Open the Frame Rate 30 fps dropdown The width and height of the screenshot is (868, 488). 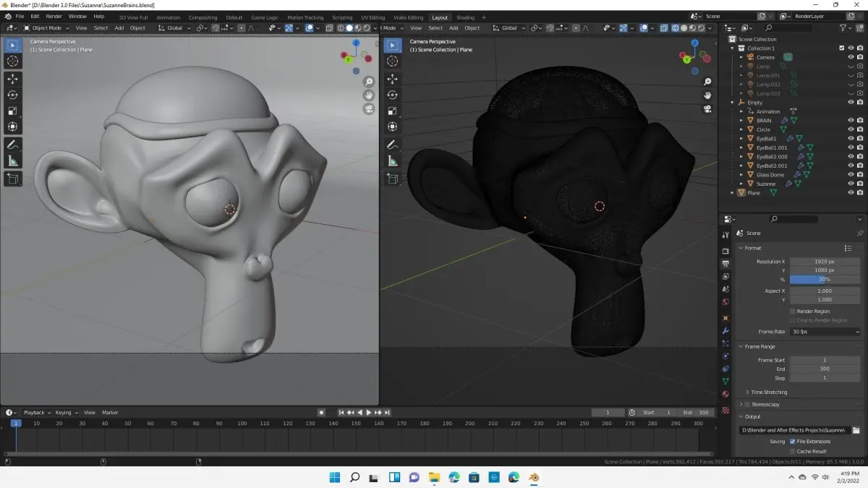point(825,331)
